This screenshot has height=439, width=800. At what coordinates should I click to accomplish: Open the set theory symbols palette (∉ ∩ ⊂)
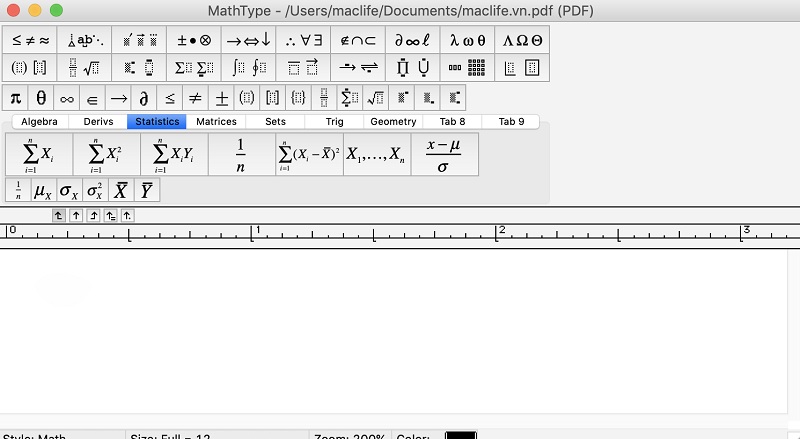pos(358,40)
